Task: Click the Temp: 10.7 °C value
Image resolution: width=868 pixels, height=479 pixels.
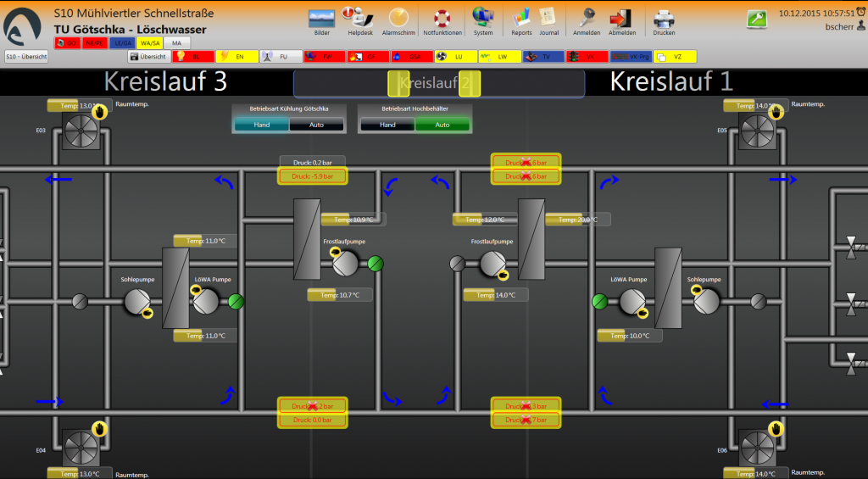Action: [x=340, y=295]
